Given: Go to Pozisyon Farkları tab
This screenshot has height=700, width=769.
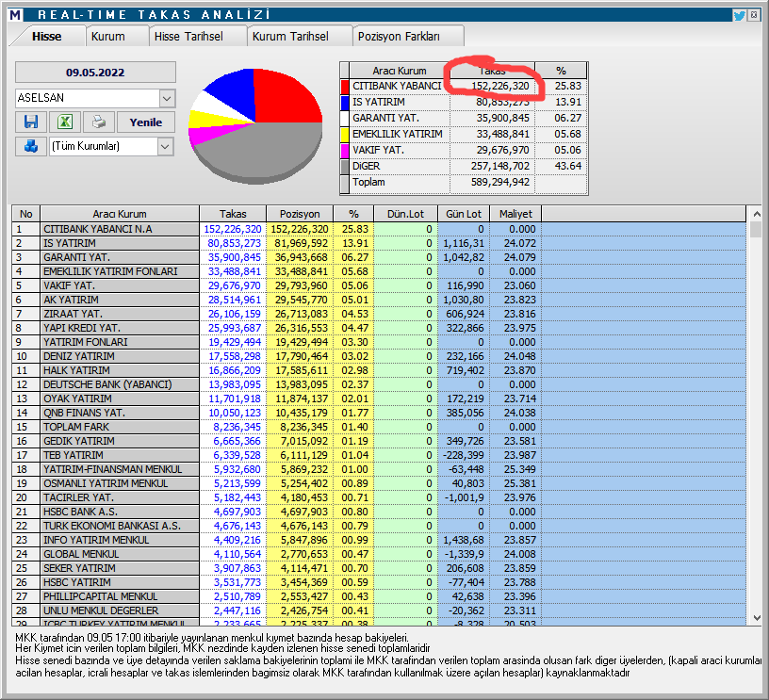Looking at the screenshot, I should [x=399, y=37].
